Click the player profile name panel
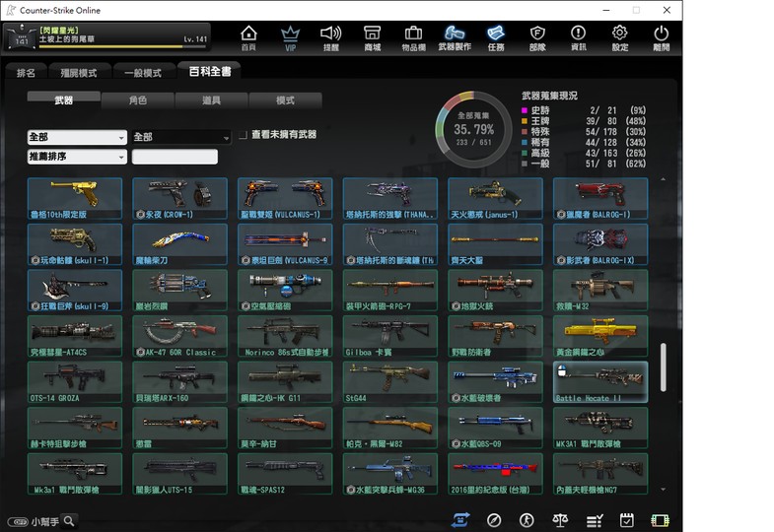The height and width of the screenshot is (532, 774). coord(107,37)
